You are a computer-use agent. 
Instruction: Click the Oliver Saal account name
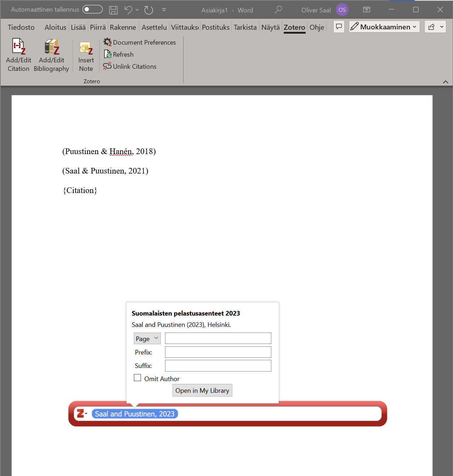click(316, 10)
